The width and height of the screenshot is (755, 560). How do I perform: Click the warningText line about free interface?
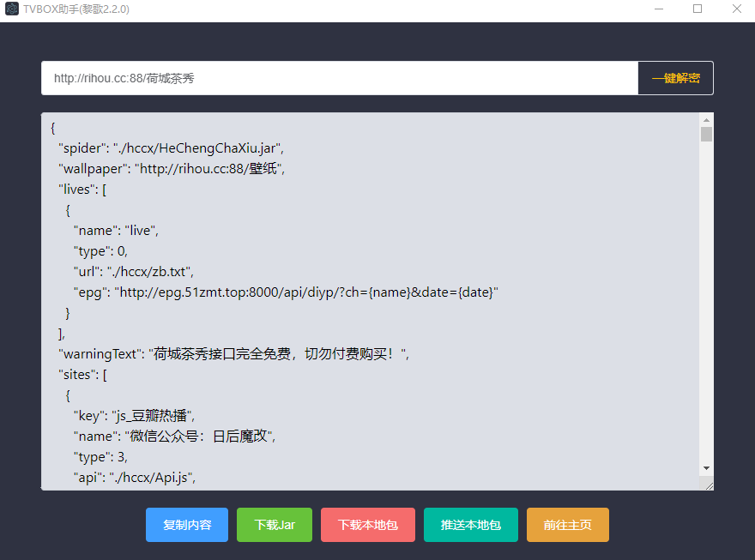click(232, 353)
